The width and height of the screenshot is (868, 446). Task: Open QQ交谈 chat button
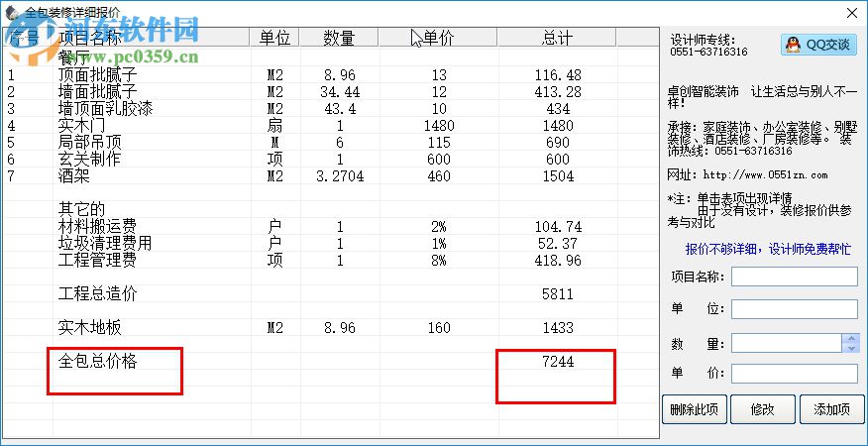click(x=818, y=45)
